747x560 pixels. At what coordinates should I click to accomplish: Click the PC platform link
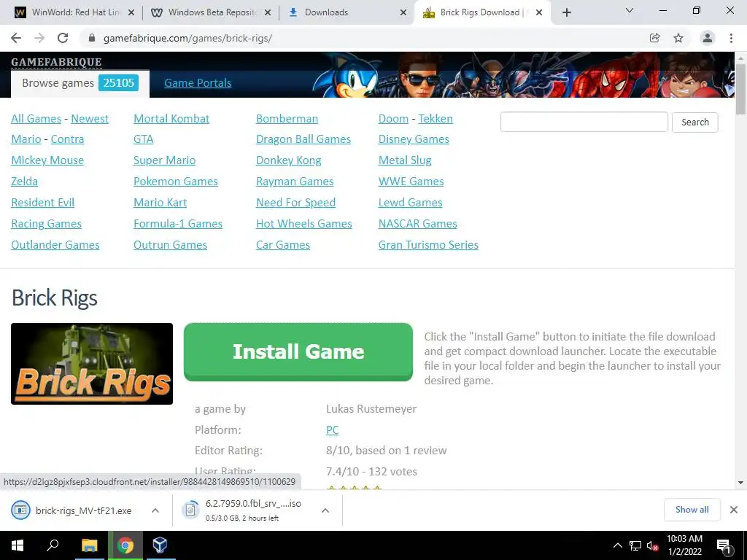[x=333, y=430]
